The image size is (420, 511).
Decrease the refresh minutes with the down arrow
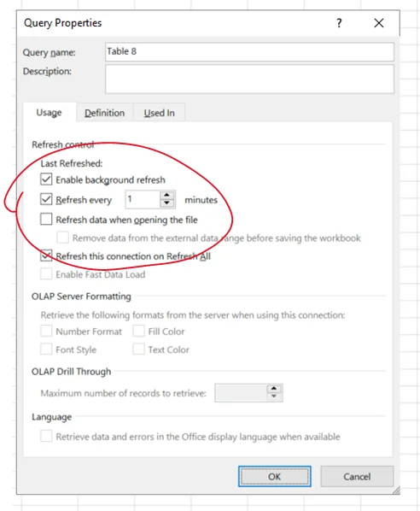tap(166, 203)
